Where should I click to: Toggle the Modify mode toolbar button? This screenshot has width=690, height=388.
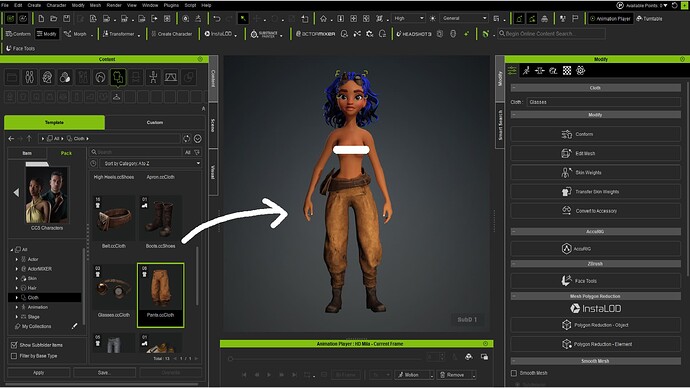(47, 34)
